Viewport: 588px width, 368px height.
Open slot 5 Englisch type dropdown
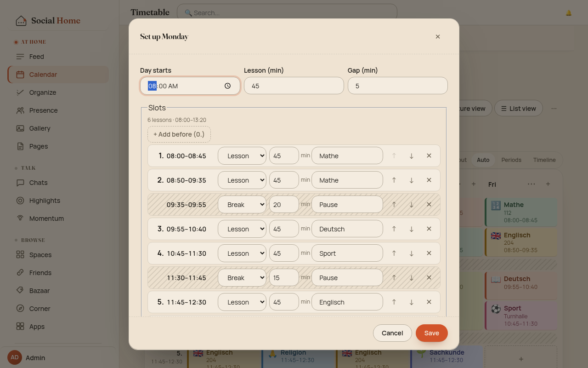click(x=242, y=302)
